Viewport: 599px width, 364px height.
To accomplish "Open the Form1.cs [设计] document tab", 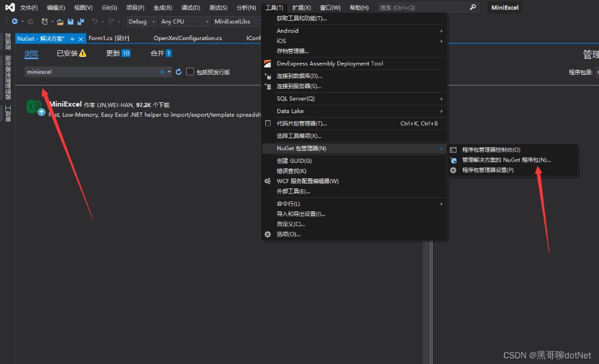I will [x=108, y=38].
